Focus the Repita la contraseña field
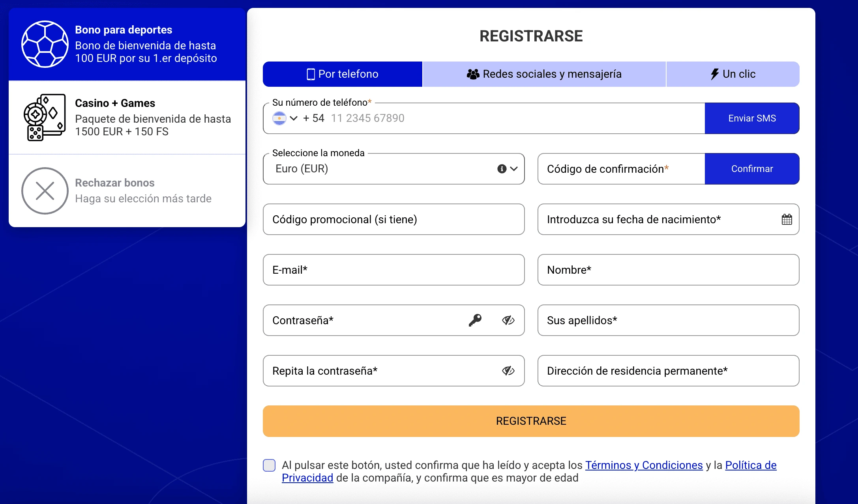 click(x=393, y=371)
